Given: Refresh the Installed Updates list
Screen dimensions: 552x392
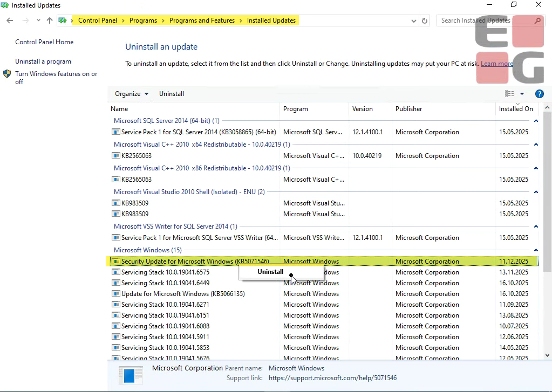Looking at the screenshot, I should tap(425, 20).
